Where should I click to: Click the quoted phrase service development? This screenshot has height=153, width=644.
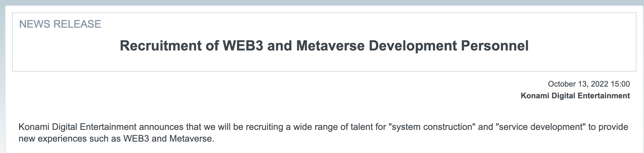pos(541,127)
